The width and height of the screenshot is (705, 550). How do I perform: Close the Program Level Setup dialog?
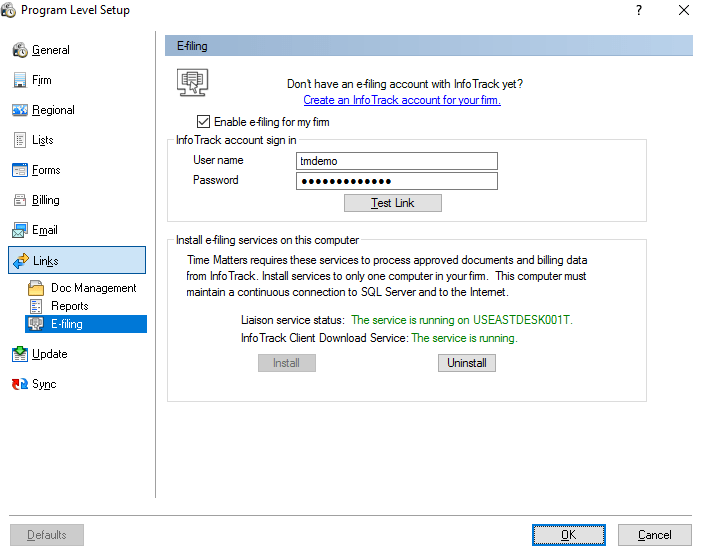point(684,10)
